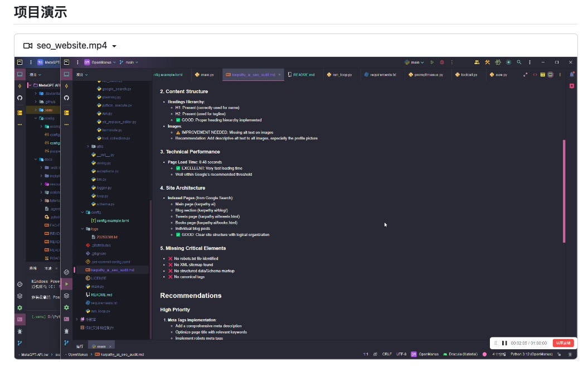
Task: Open the build hammer tools icon
Action: click(x=487, y=62)
